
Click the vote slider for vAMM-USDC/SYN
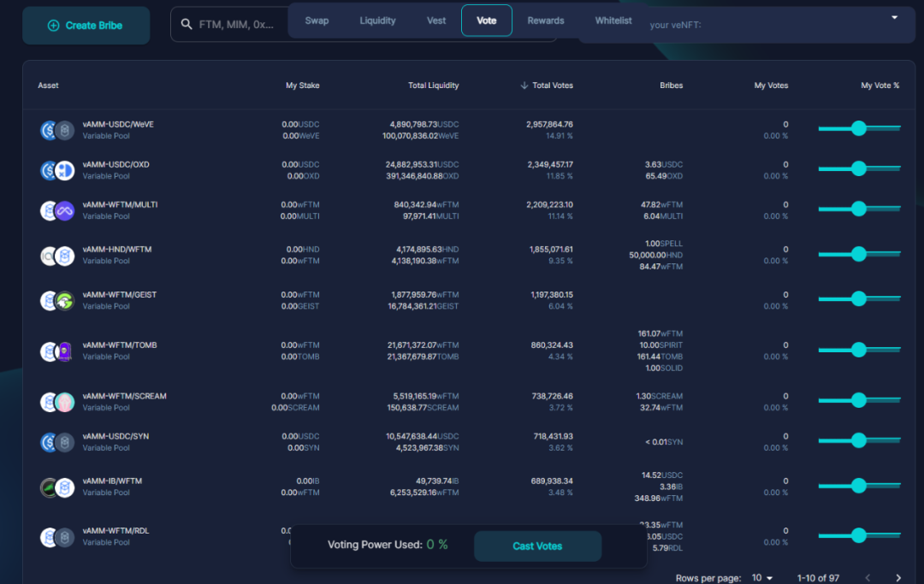pos(859,440)
